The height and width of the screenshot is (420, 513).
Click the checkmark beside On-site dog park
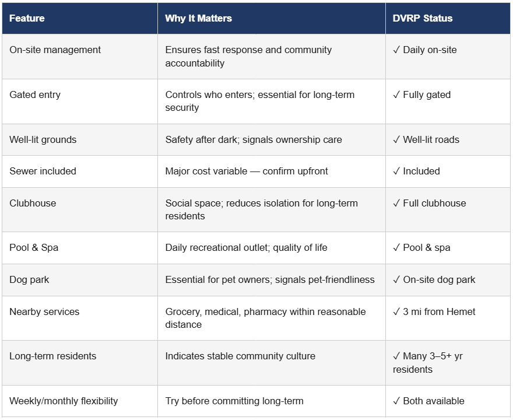(x=396, y=280)
